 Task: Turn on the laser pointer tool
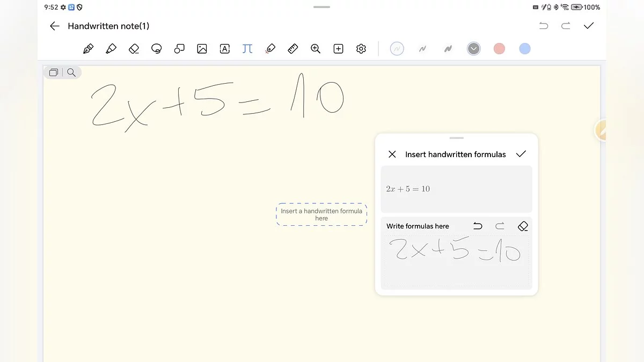coord(270,49)
